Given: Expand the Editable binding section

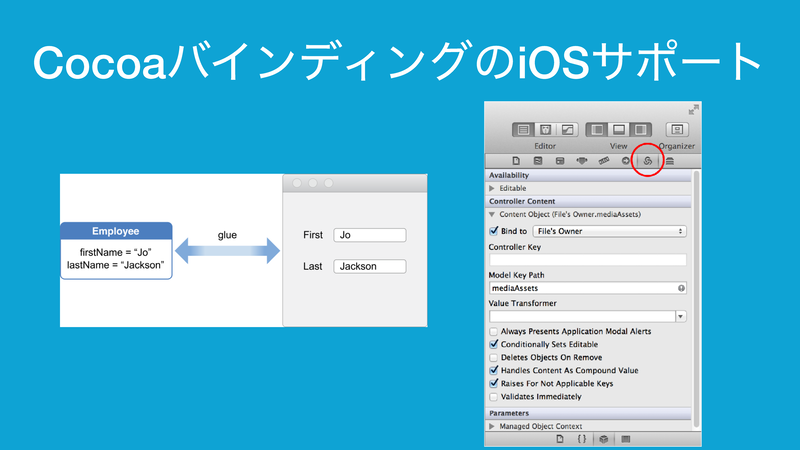Looking at the screenshot, I should point(492,188).
